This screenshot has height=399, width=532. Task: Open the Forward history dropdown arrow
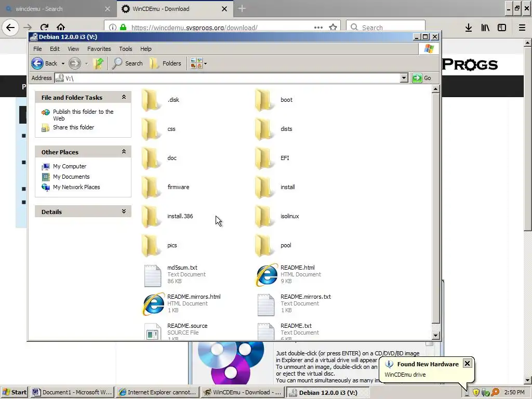pos(86,63)
